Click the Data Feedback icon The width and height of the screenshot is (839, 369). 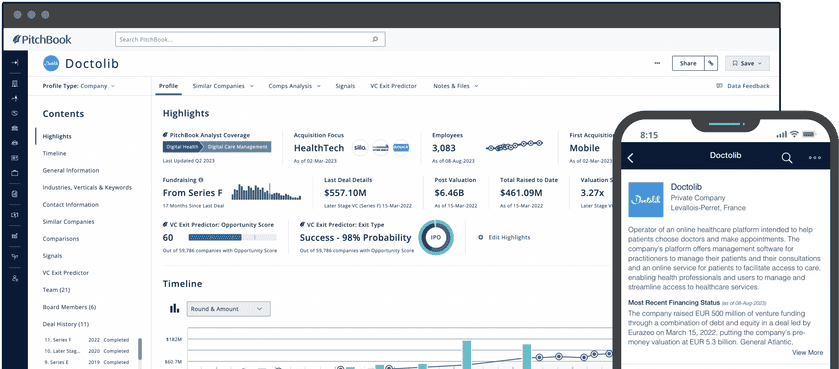720,86
